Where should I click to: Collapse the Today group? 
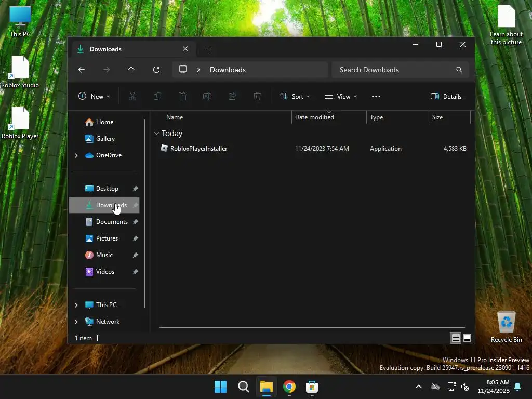pyautogui.click(x=156, y=134)
